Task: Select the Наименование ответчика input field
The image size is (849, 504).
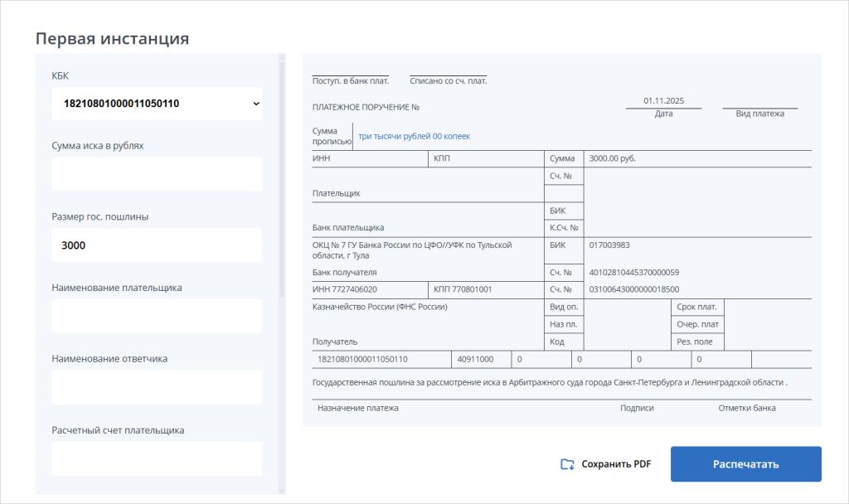Action: 157,387
